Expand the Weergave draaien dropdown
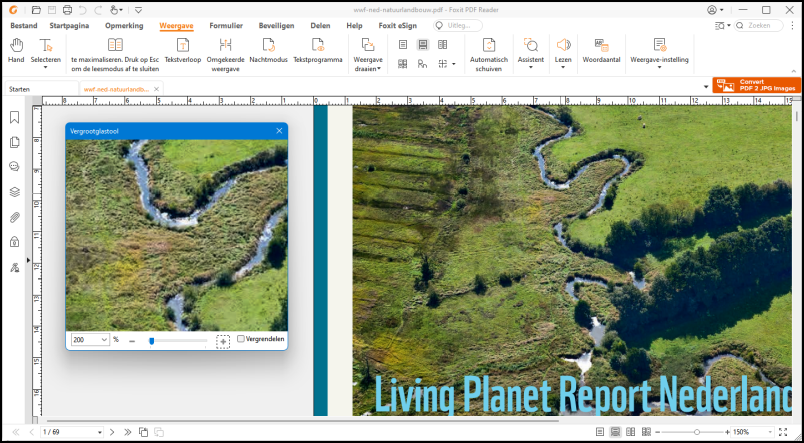The width and height of the screenshot is (804, 443). pos(379,69)
